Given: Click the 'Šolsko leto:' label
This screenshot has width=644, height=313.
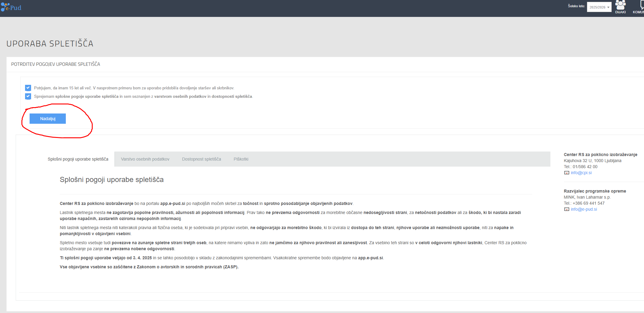Looking at the screenshot, I should 576,6.
